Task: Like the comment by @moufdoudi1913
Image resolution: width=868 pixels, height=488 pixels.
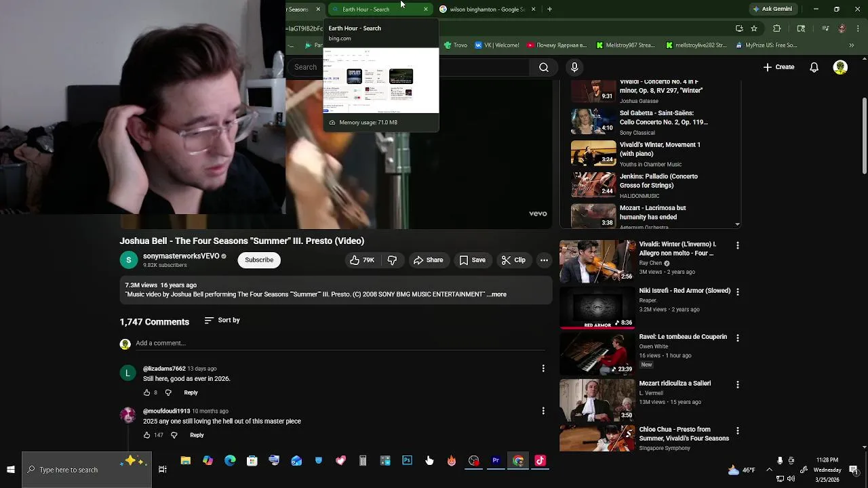Action: click(x=146, y=435)
